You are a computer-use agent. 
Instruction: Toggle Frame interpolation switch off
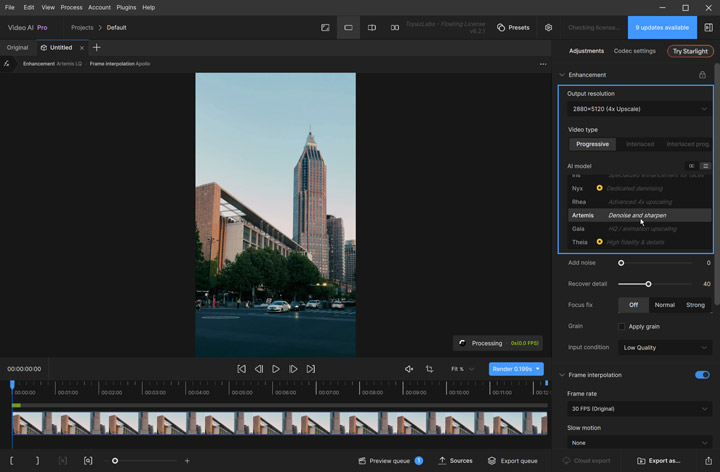point(702,375)
